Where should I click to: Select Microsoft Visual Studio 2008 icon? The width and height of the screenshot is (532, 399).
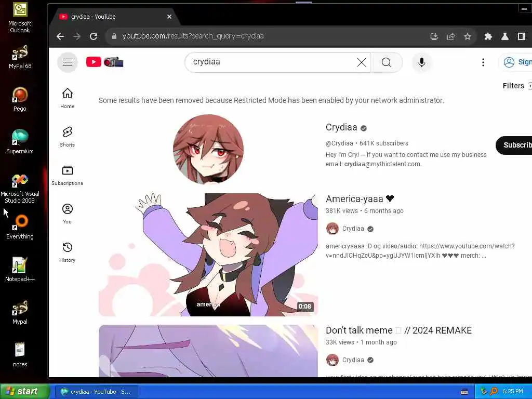click(20, 189)
